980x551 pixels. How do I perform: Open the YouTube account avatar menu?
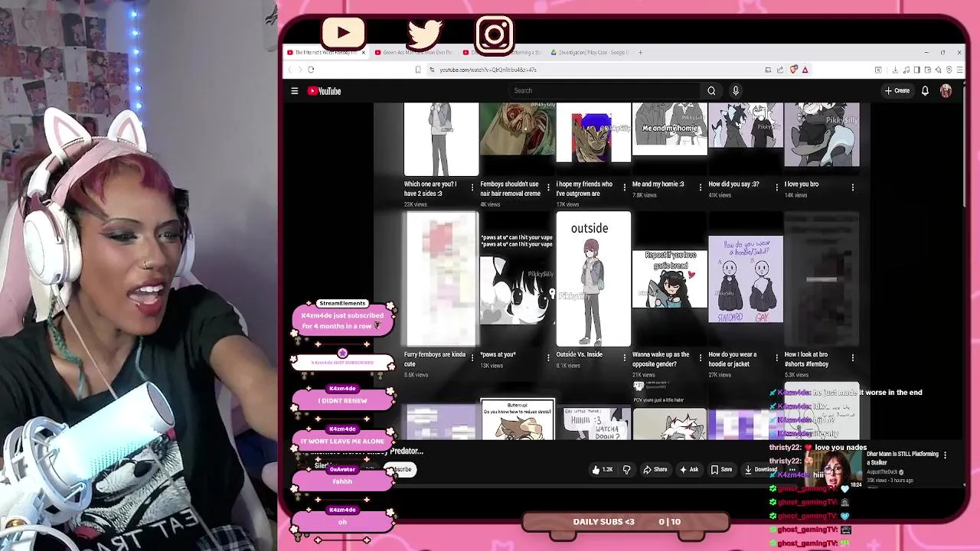[946, 91]
